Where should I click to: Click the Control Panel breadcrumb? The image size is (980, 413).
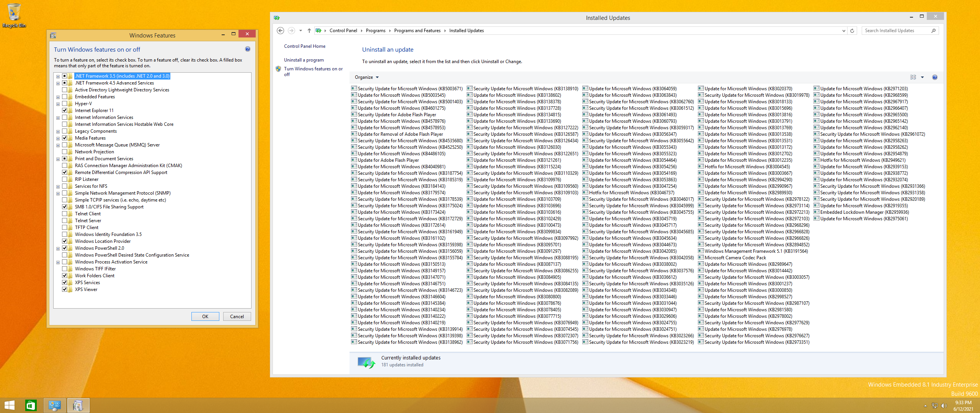click(343, 31)
